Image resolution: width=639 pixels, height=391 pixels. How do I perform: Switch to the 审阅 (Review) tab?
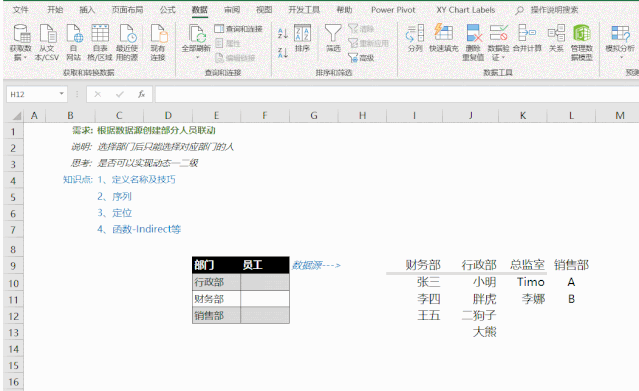232,10
